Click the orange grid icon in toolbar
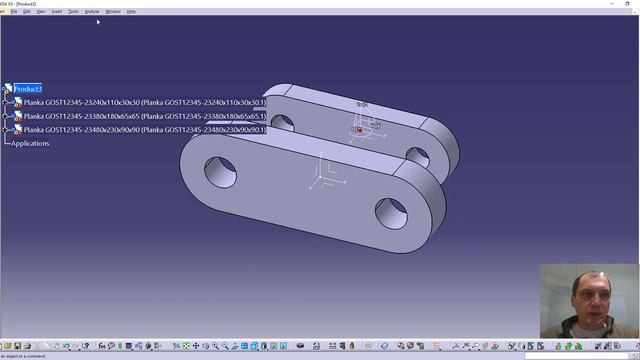Viewport: 640px width, 360px height. 436,346
